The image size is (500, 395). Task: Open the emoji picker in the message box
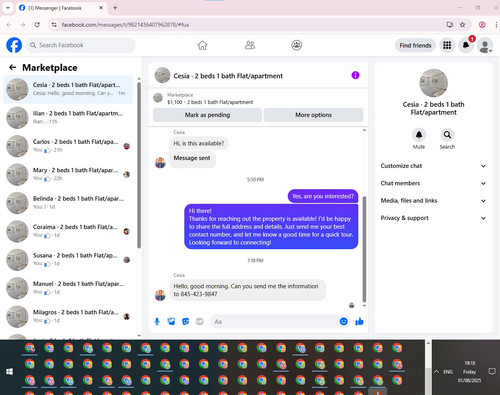point(343,321)
